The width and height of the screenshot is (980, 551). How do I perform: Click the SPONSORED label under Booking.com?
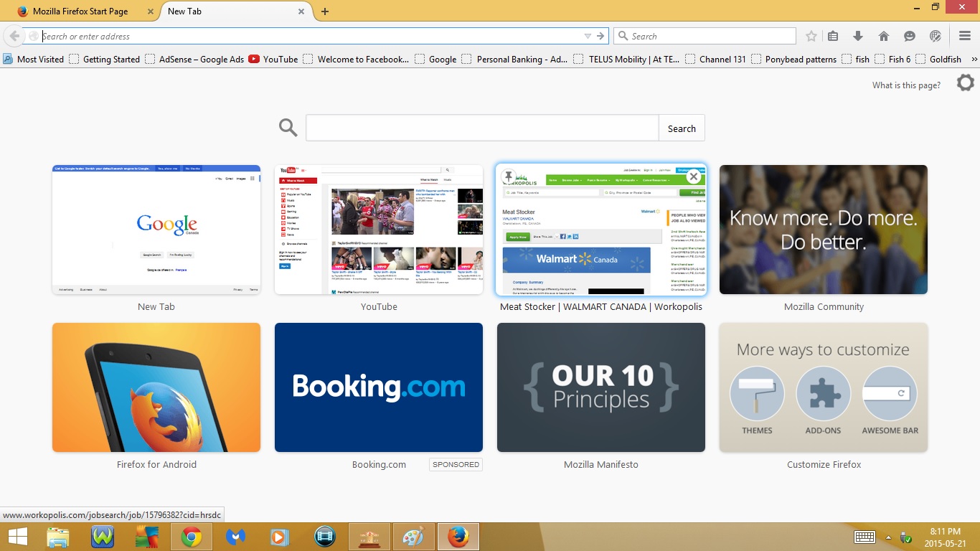tap(456, 464)
